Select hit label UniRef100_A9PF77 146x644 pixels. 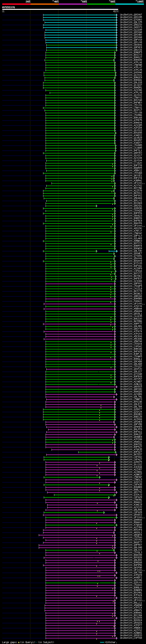pyautogui.click(x=131, y=324)
